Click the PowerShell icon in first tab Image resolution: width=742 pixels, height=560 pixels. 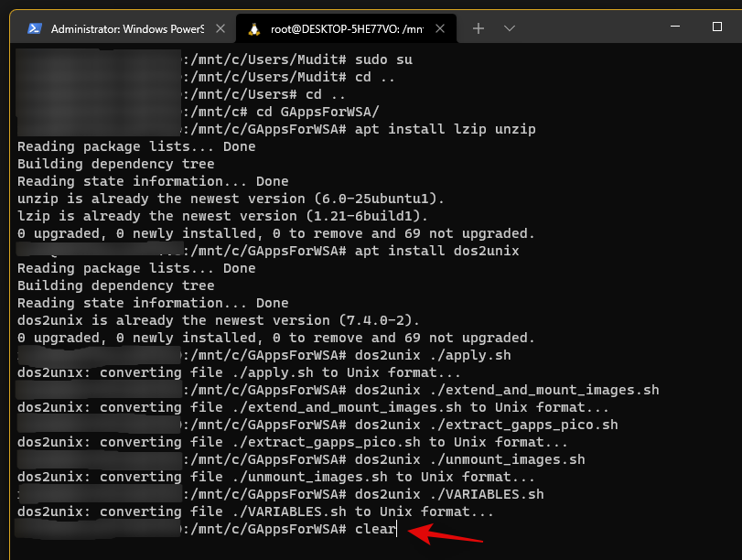tap(33, 28)
